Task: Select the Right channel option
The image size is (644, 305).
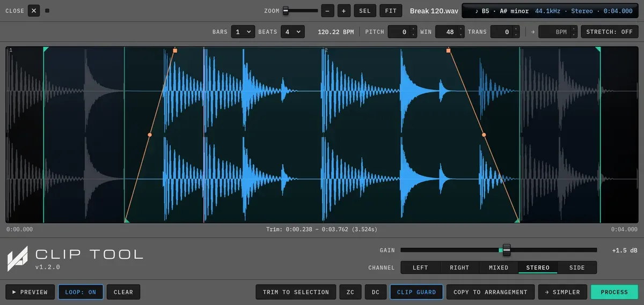Action: (459, 267)
